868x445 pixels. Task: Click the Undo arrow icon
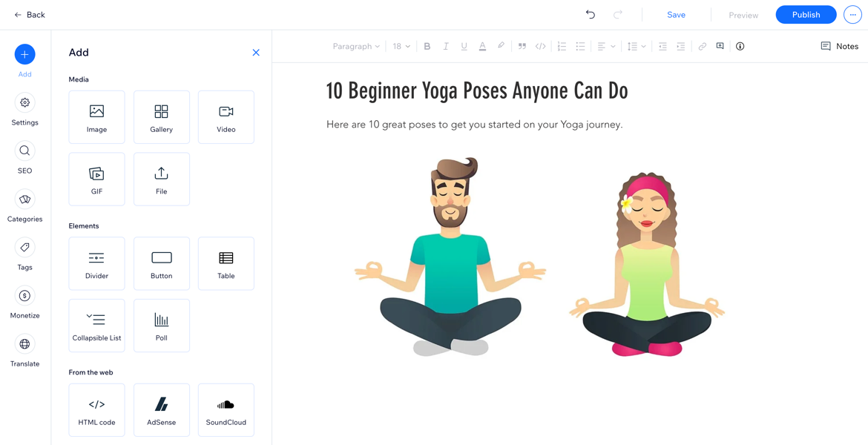point(591,15)
